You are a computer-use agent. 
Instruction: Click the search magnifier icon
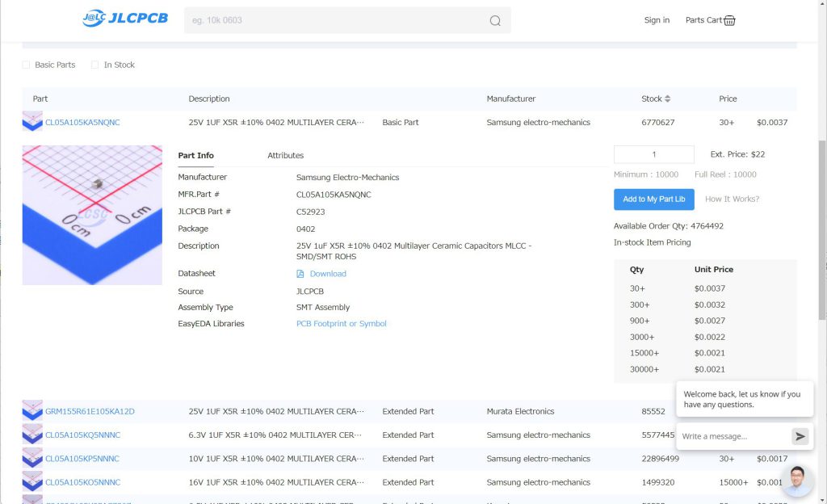tap(495, 21)
